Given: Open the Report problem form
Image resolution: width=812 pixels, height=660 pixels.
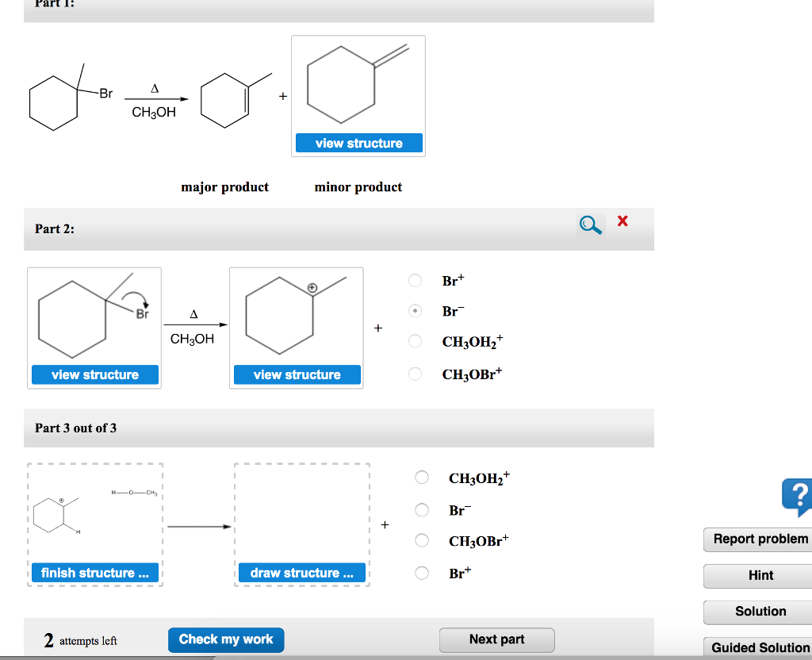Looking at the screenshot, I should click(x=758, y=539).
